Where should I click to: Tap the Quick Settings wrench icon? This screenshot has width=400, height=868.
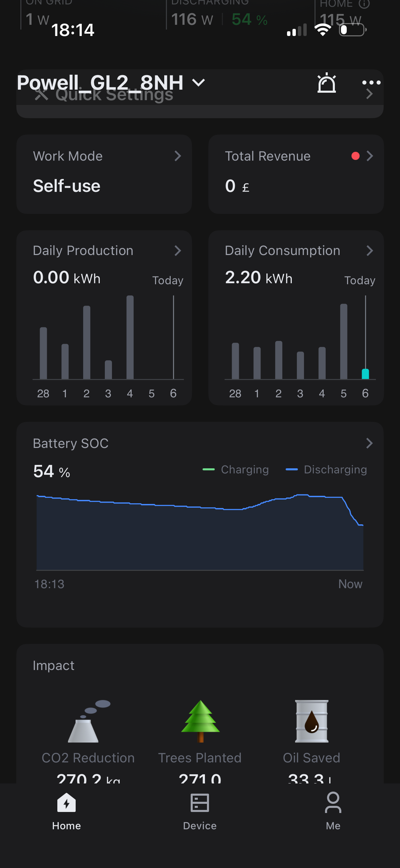coord(41,94)
